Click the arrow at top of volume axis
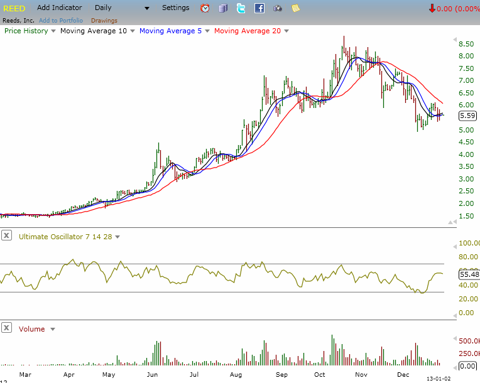Image resolution: width=480 pixels, height=383 pixels. coord(455,339)
